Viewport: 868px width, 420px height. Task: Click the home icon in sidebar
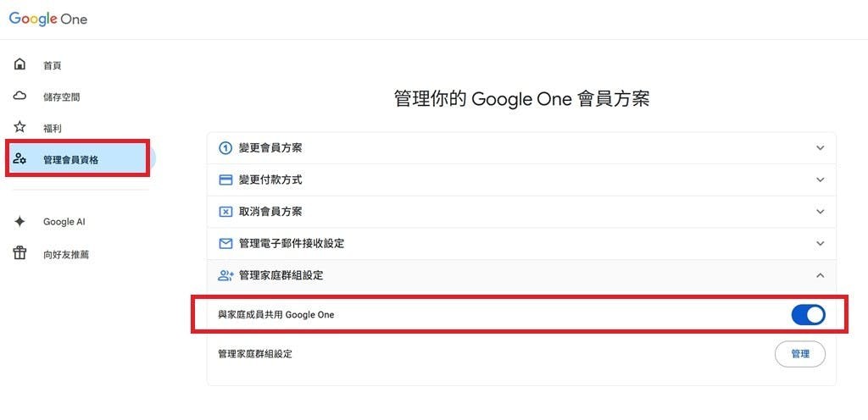[x=20, y=65]
